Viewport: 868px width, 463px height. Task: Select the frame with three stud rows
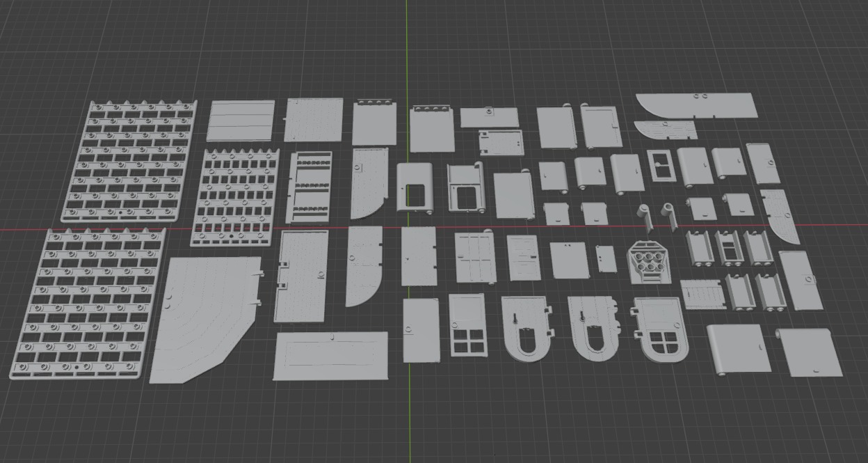point(309,187)
